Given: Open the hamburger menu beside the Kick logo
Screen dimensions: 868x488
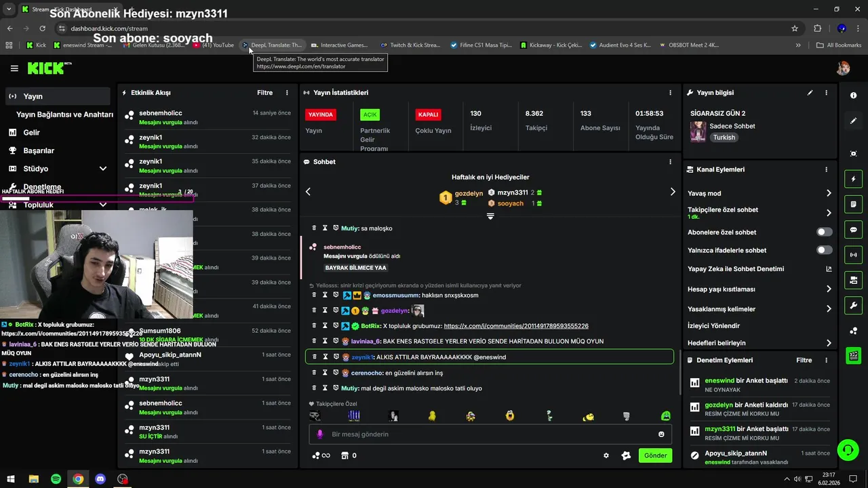Looking at the screenshot, I should coord(14,68).
